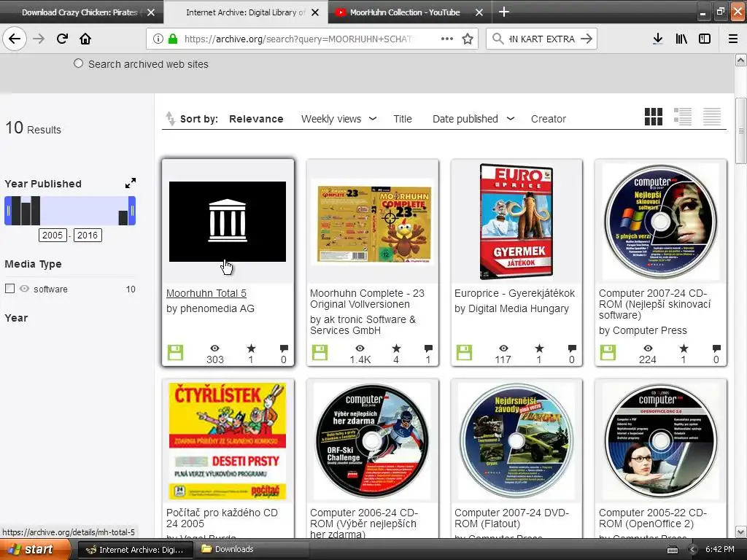The image size is (747, 560).
Task: Check the software media type box
Action: point(9,289)
